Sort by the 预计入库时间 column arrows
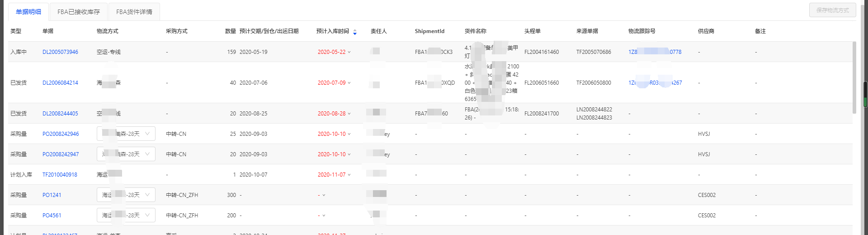The height and width of the screenshot is (235, 868). pos(355,32)
